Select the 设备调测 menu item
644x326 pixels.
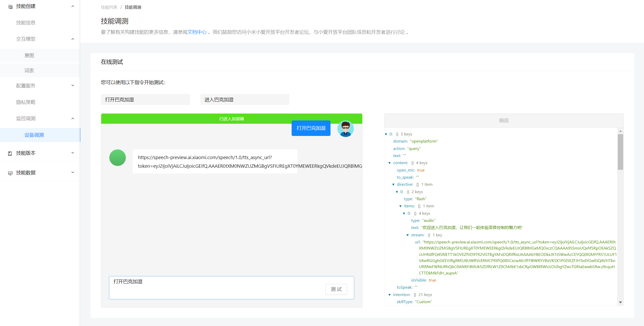40,135
